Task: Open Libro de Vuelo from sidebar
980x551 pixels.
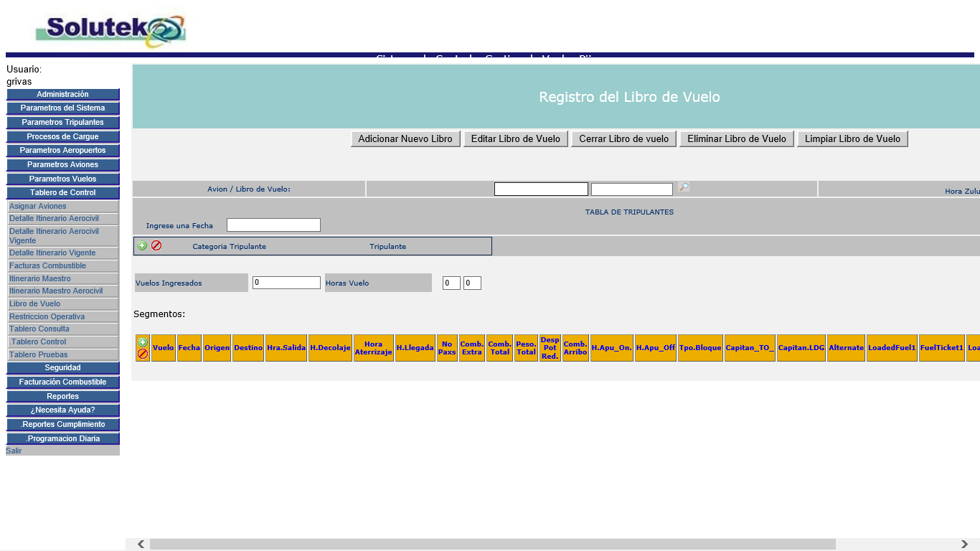Action: tap(35, 304)
